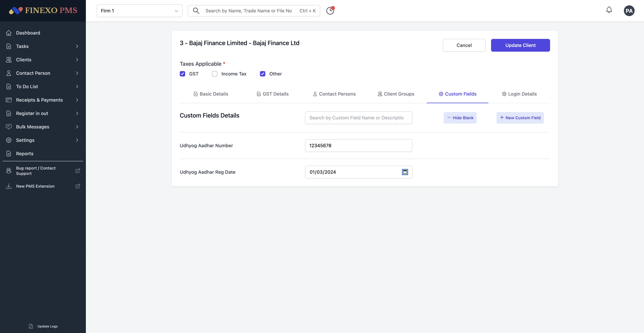644x333 pixels.
Task: Click the 'New PMS Extension' label
Action: [x=35, y=186]
